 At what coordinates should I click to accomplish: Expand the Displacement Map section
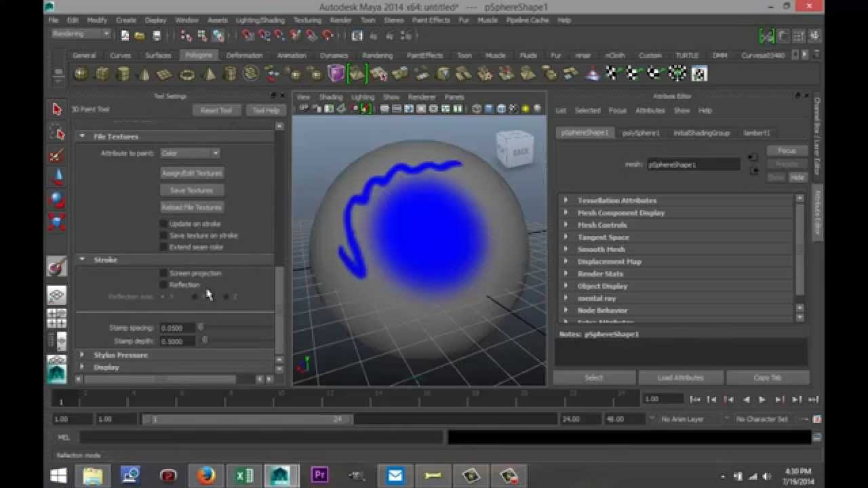[x=566, y=262]
